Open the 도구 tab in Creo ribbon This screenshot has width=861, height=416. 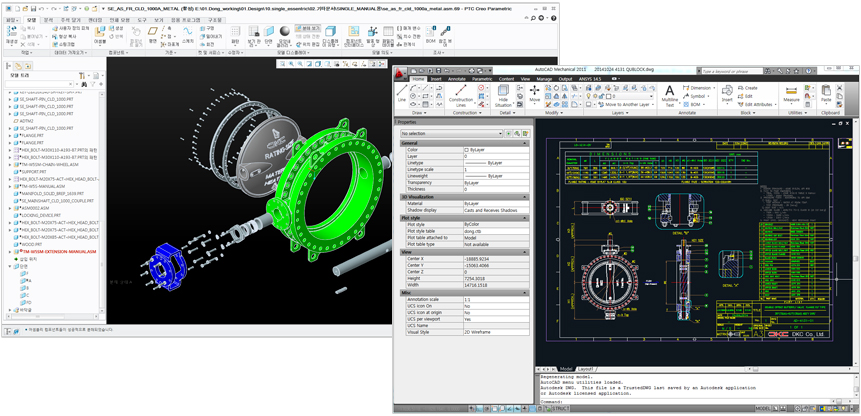click(x=141, y=19)
